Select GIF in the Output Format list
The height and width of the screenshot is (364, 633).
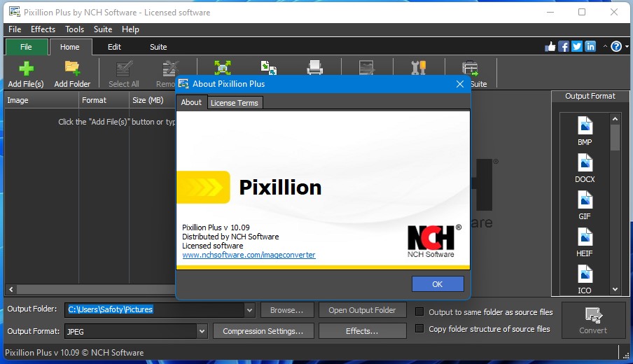(585, 205)
